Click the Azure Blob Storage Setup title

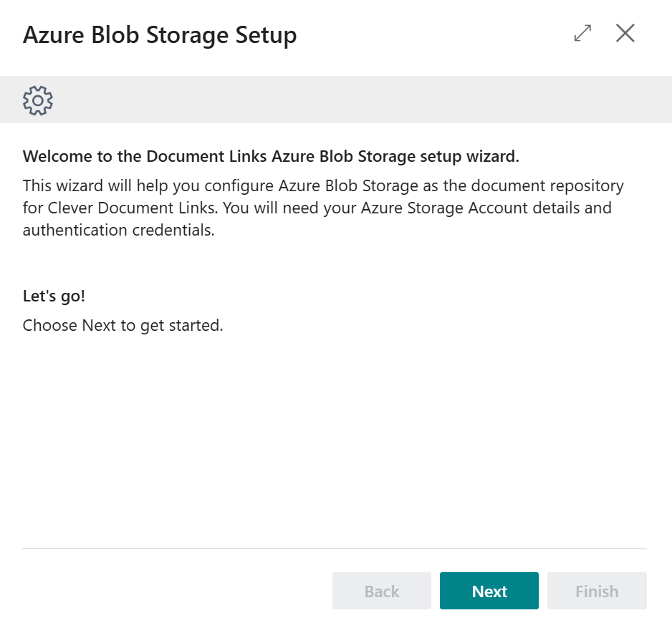tap(160, 35)
